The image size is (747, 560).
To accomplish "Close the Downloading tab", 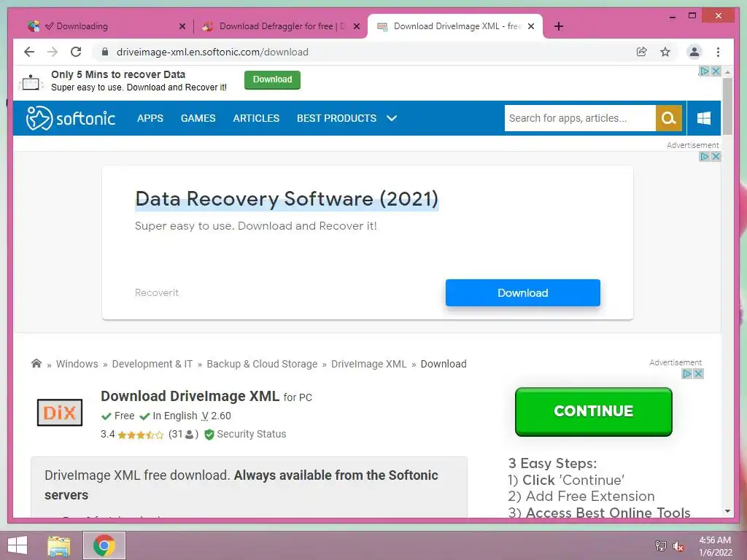I will (x=182, y=27).
